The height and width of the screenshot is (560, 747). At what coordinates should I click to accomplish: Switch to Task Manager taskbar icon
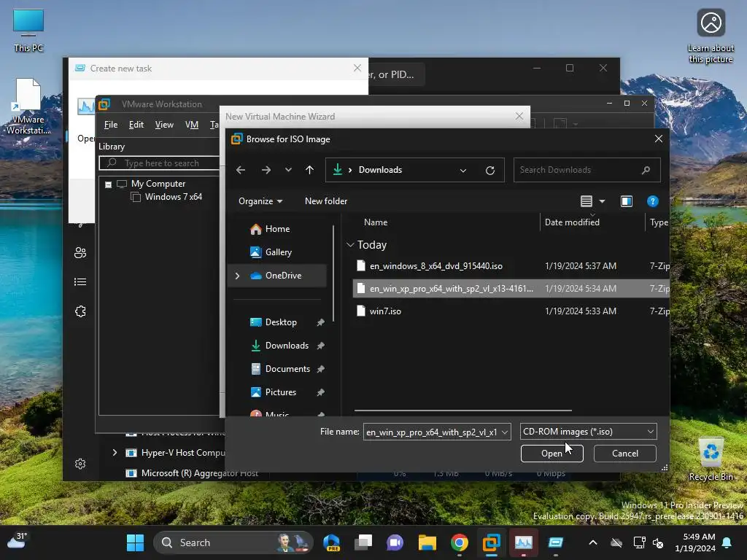(523, 542)
